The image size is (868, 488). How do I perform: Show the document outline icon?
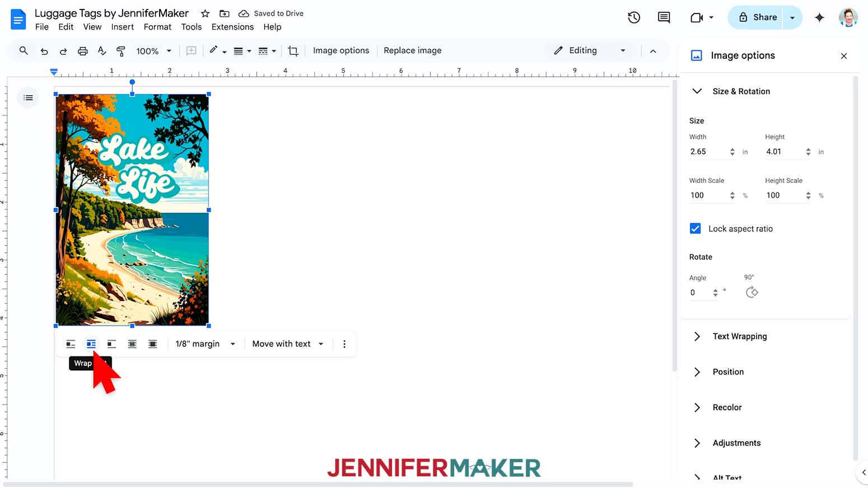[x=28, y=98]
